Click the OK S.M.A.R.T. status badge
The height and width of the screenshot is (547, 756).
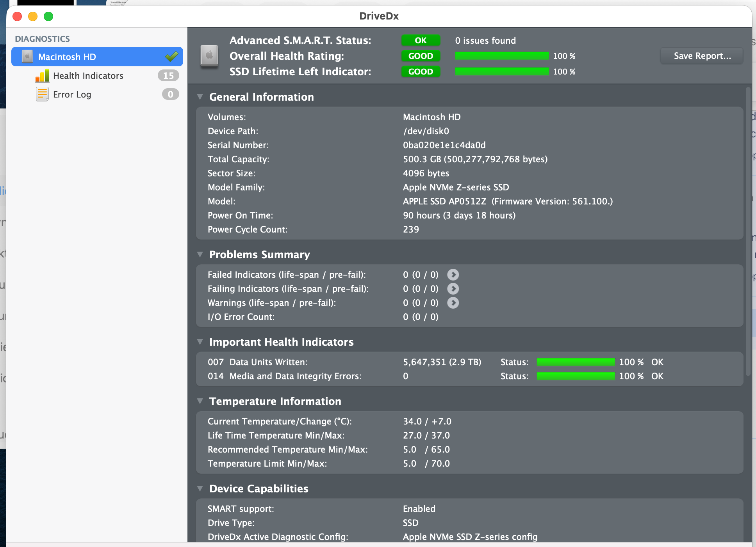point(421,41)
